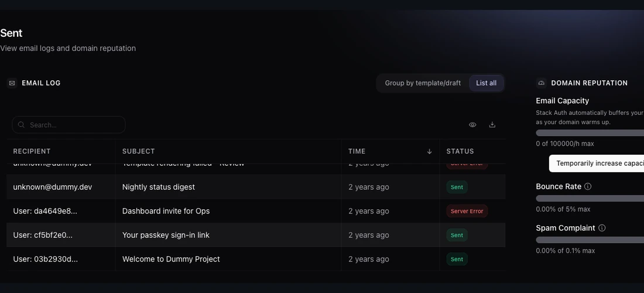Click Temporarily increase capacity button

click(597, 163)
